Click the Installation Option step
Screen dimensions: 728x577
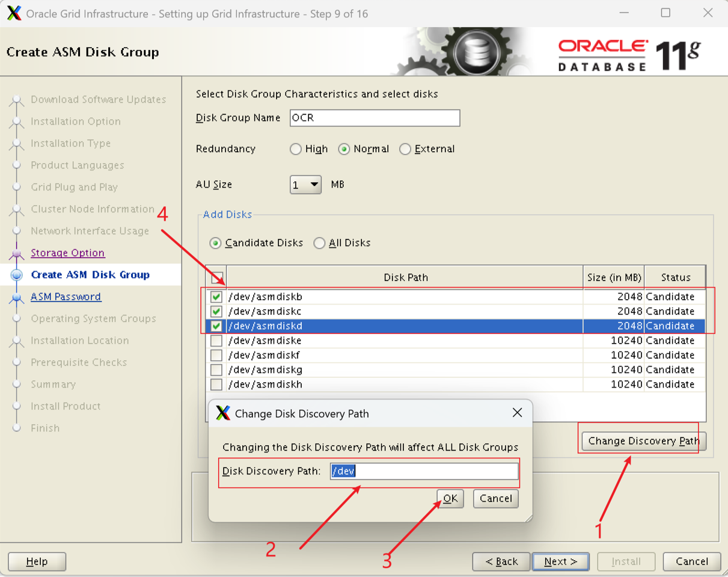[x=76, y=122]
